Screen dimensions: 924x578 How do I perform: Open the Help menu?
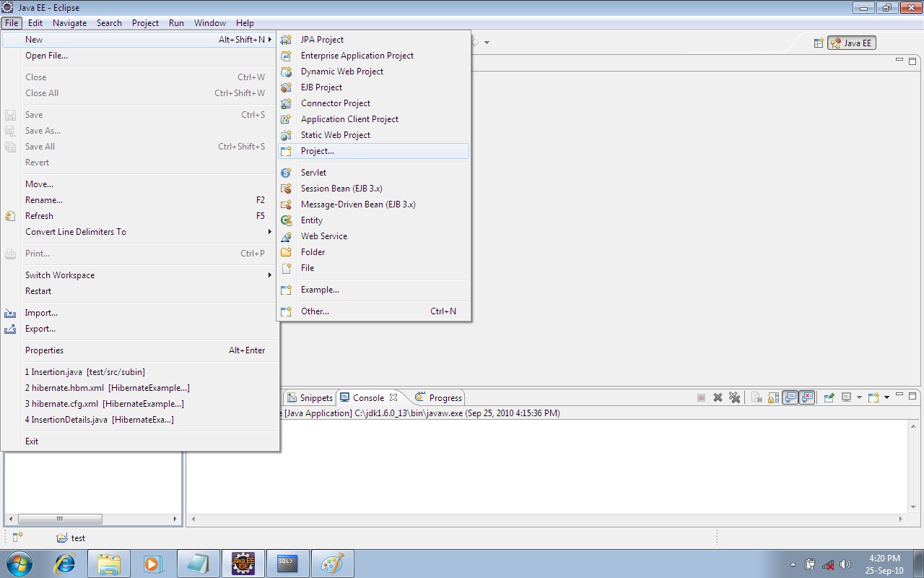[x=245, y=22]
